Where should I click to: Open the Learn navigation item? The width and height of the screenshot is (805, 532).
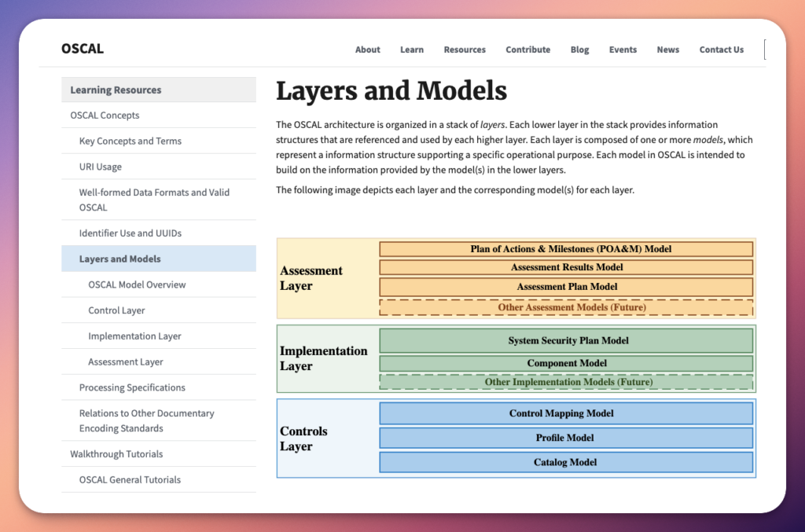411,50
